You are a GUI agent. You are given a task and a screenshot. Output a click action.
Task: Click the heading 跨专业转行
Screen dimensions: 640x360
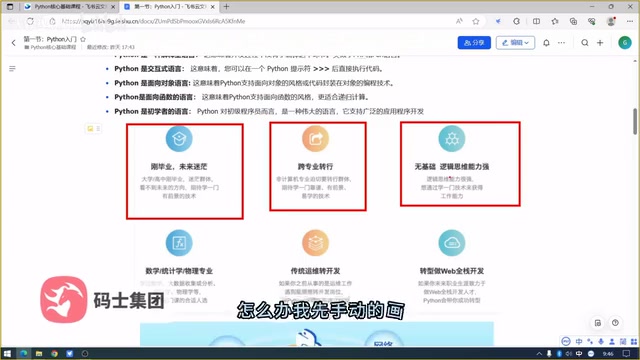pyautogui.click(x=315, y=167)
